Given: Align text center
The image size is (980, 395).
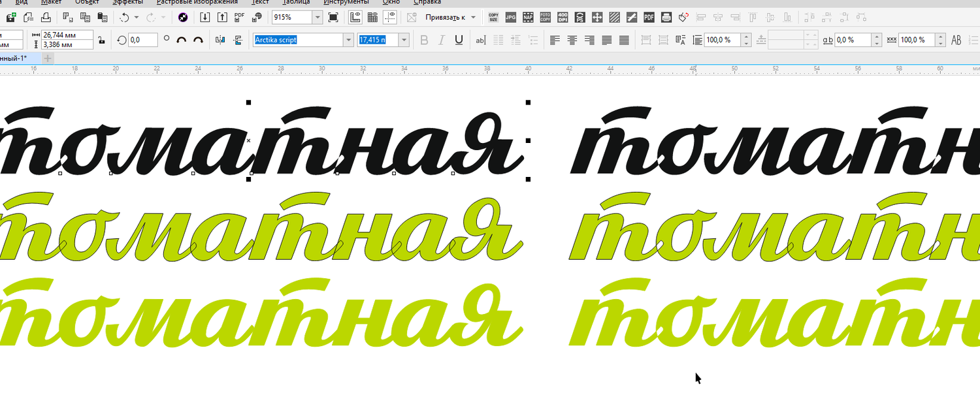Looking at the screenshot, I should (x=572, y=40).
